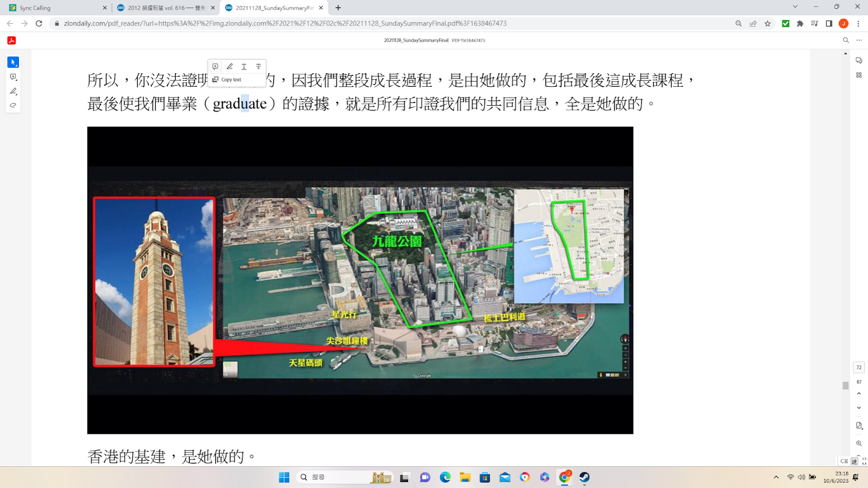
Task: Show hidden system tray icons
Action: pyautogui.click(x=776, y=477)
